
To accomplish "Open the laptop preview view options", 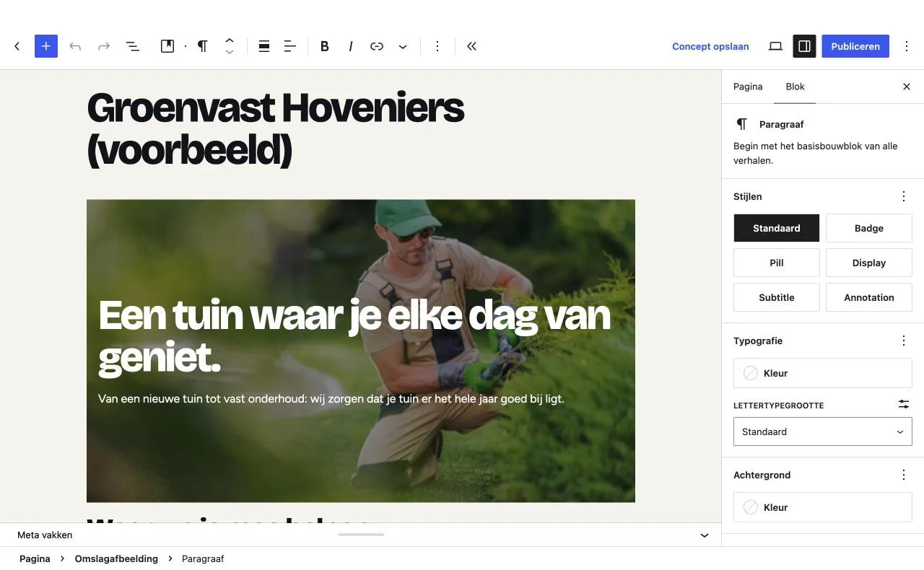I will coord(775,46).
